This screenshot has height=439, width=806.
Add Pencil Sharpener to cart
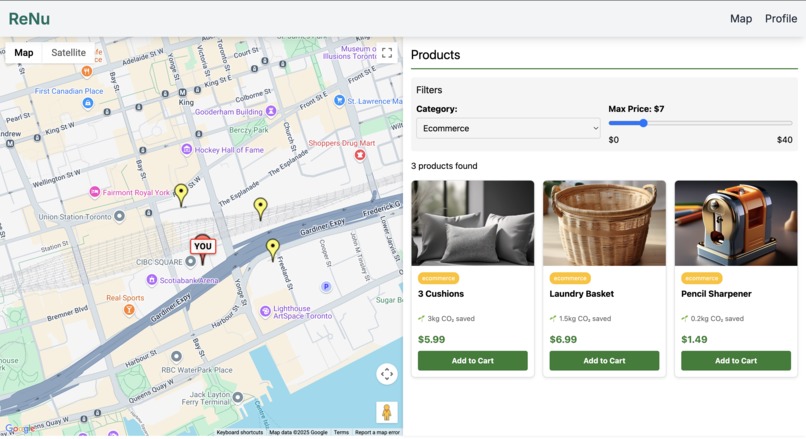pos(736,360)
